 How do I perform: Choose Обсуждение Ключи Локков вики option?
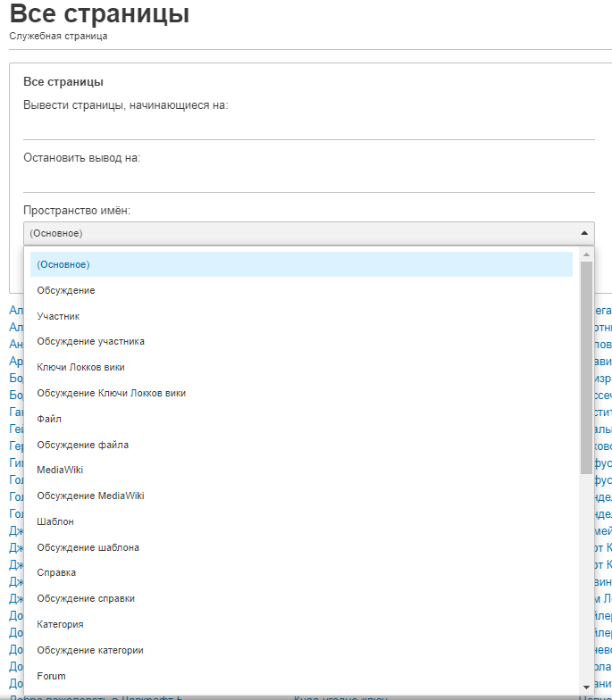(301, 393)
